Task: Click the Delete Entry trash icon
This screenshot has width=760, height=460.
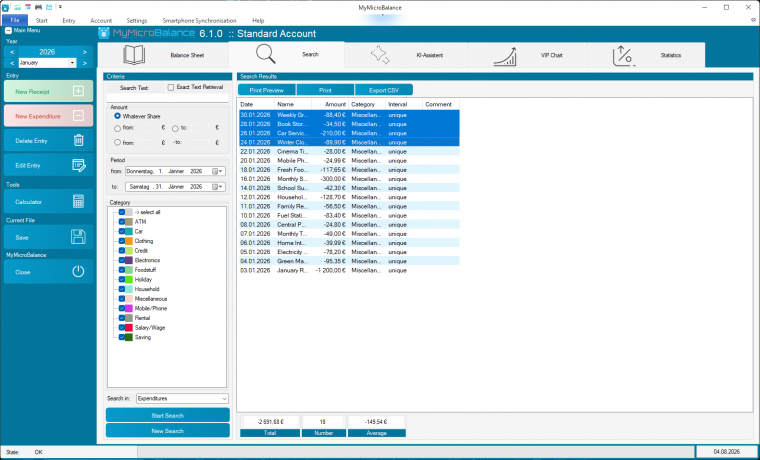Action: [x=79, y=141]
